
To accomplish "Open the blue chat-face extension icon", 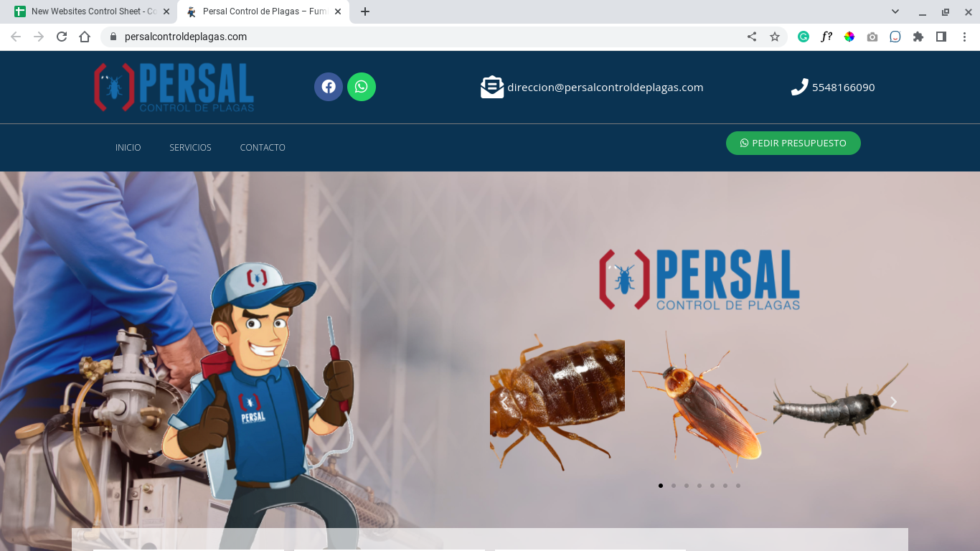I will click(x=895, y=37).
